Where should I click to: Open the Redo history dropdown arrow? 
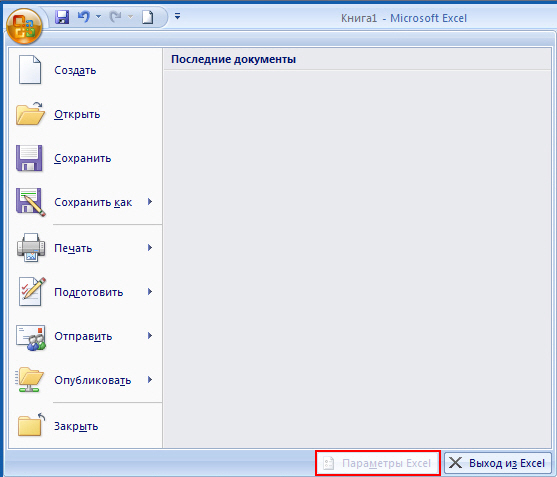[130, 16]
